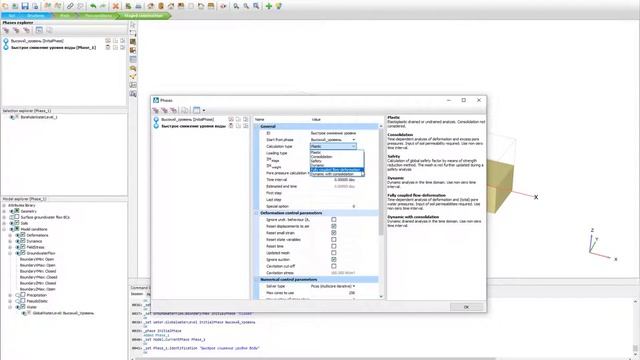This screenshot has height=360, width=640.
Task: Click the eye view icon in the top toolbar
Action: click(223, 6)
